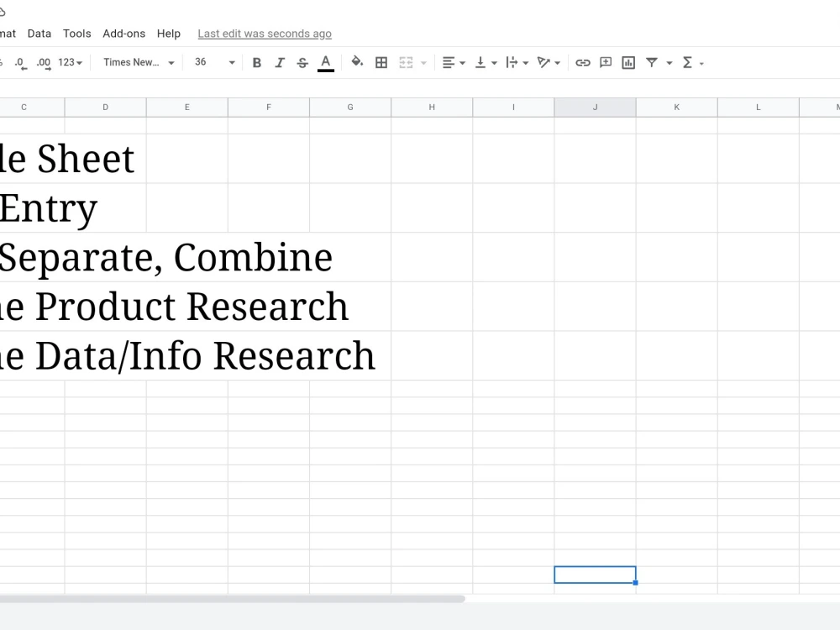Open 'Last edit was seconds ago' history link
The height and width of the screenshot is (630, 840).
pyautogui.click(x=265, y=34)
